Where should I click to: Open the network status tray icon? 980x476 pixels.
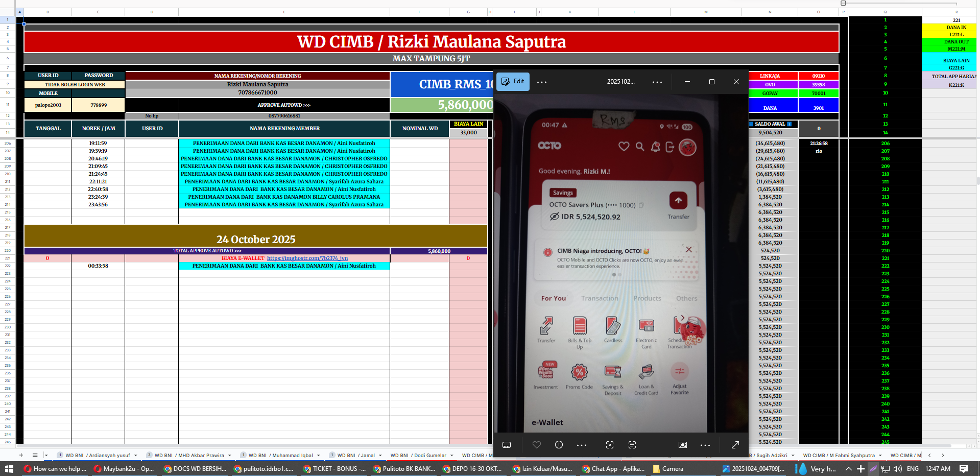click(886, 468)
